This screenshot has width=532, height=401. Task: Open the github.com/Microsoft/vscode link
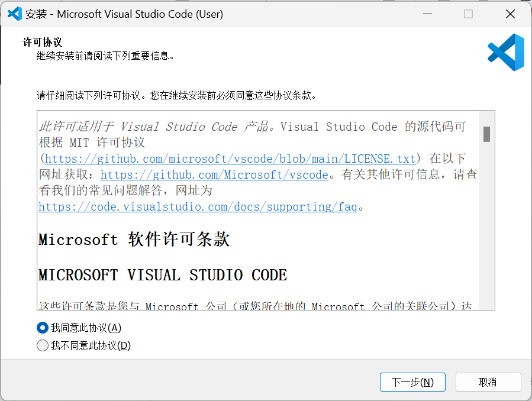tap(214, 174)
